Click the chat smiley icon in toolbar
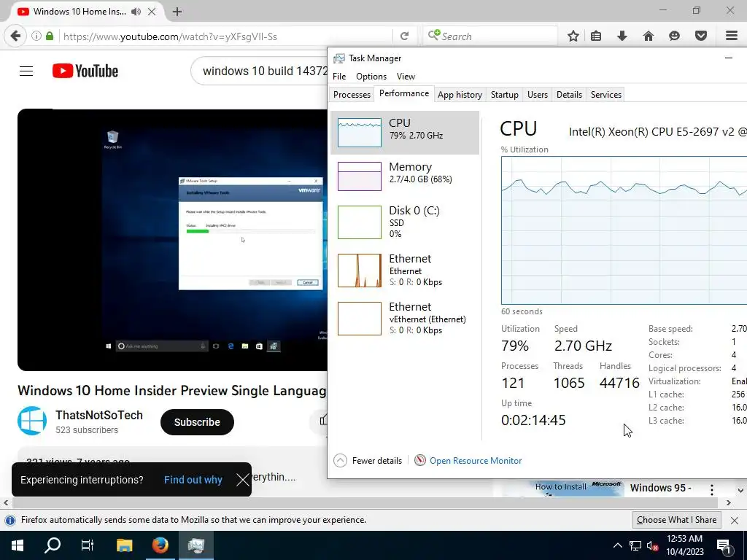This screenshot has width=747, height=560. click(x=674, y=36)
